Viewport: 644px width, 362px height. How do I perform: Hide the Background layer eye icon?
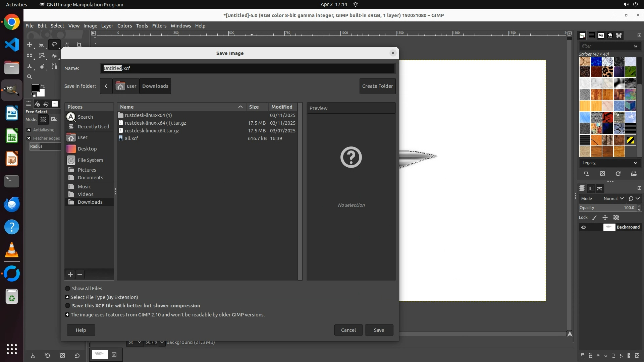pos(584,227)
